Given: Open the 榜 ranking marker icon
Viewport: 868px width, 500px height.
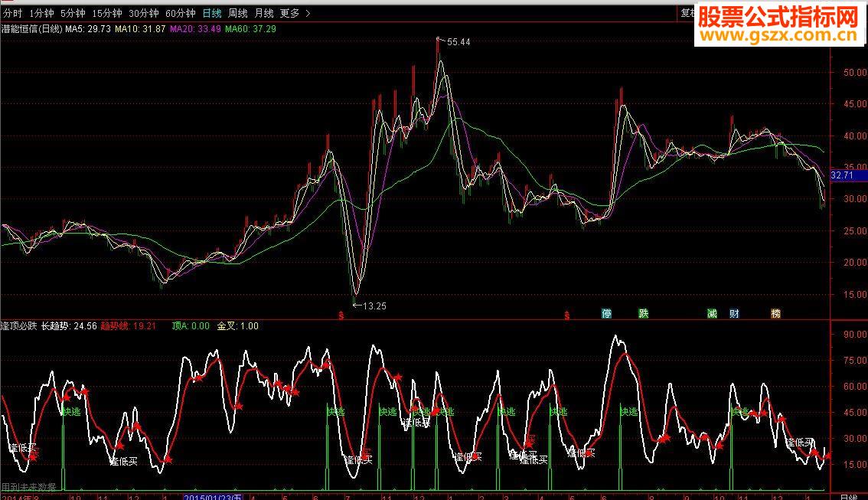Looking at the screenshot, I should pyautogui.click(x=776, y=314).
